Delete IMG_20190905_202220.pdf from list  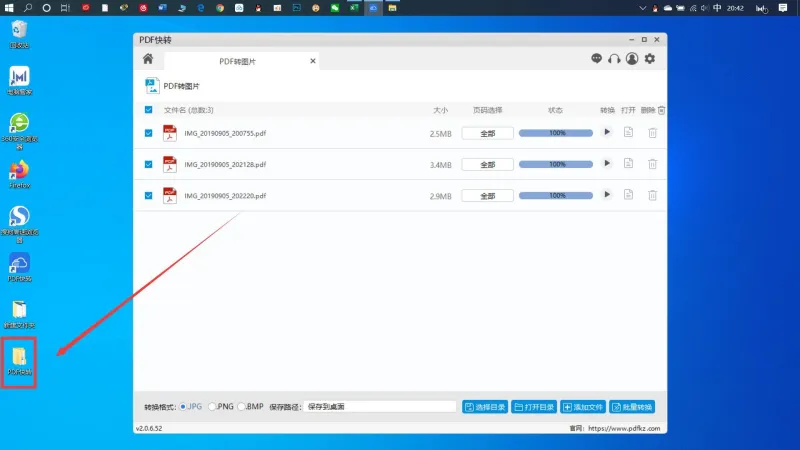652,195
